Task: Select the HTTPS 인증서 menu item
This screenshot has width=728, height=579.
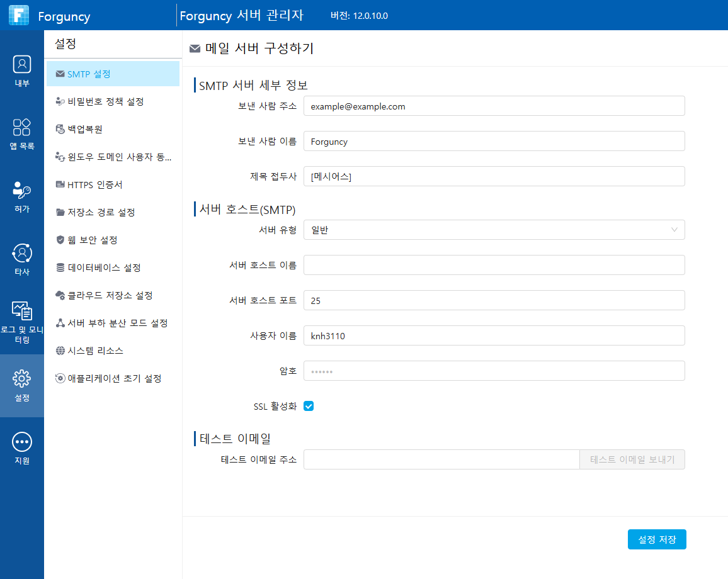Action: coord(113,184)
